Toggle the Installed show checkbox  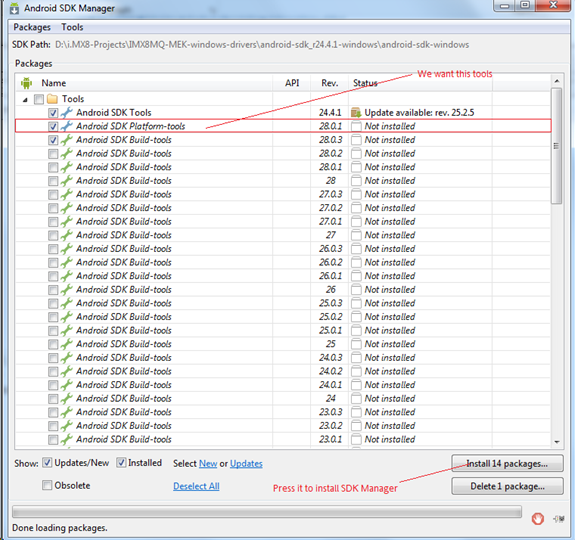pos(121,463)
